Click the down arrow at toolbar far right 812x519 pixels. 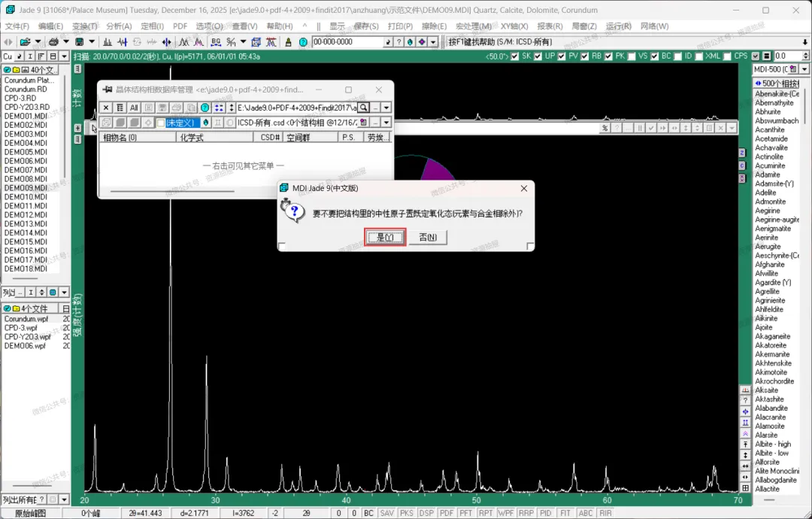tap(805, 42)
